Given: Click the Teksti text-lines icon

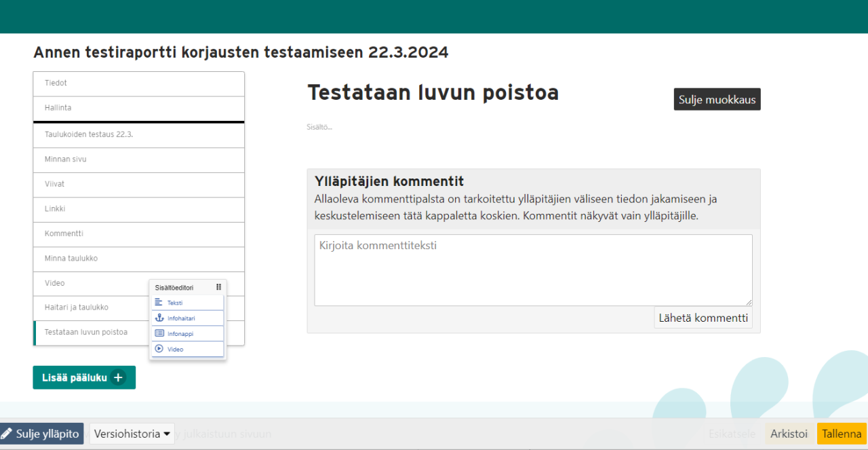Looking at the screenshot, I should 159,303.
